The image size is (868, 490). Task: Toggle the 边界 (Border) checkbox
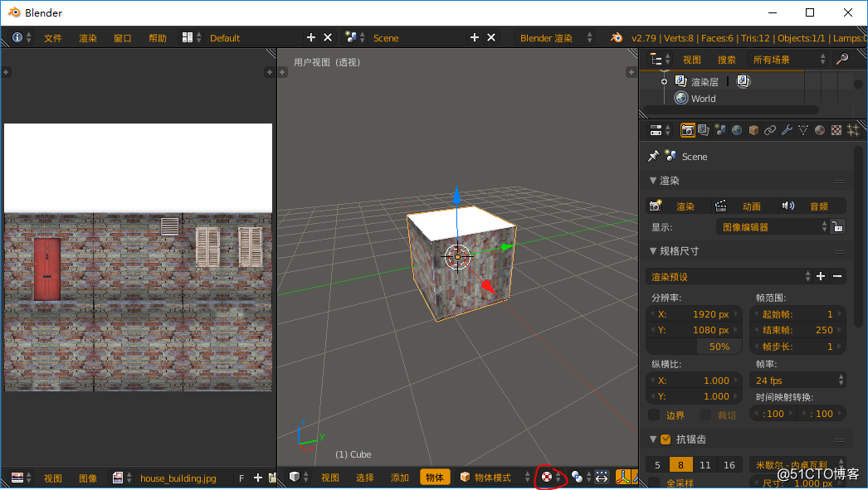pyautogui.click(x=654, y=415)
